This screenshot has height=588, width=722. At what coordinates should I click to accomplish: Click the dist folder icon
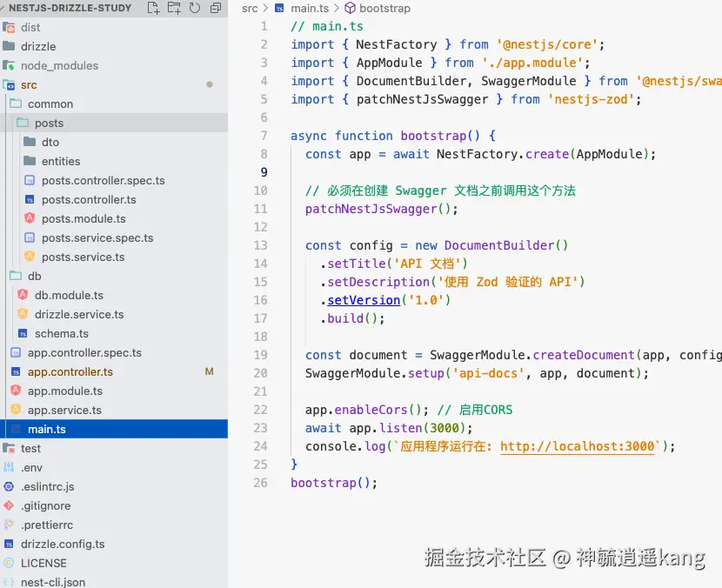click(x=9, y=27)
